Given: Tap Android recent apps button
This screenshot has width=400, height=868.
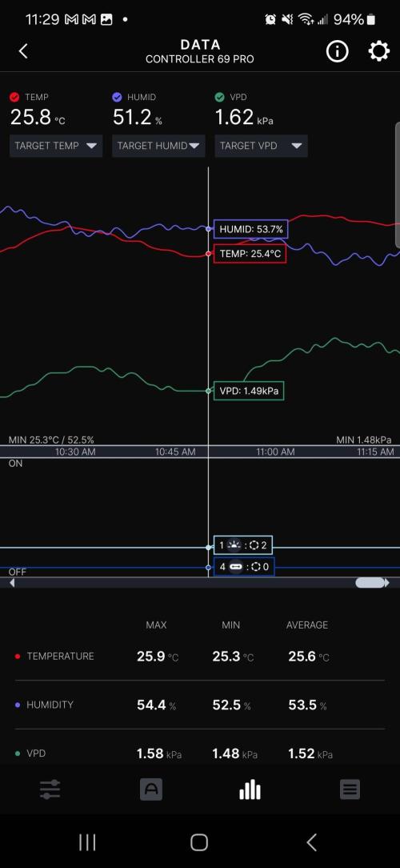Looking at the screenshot, I should point(87,842).
